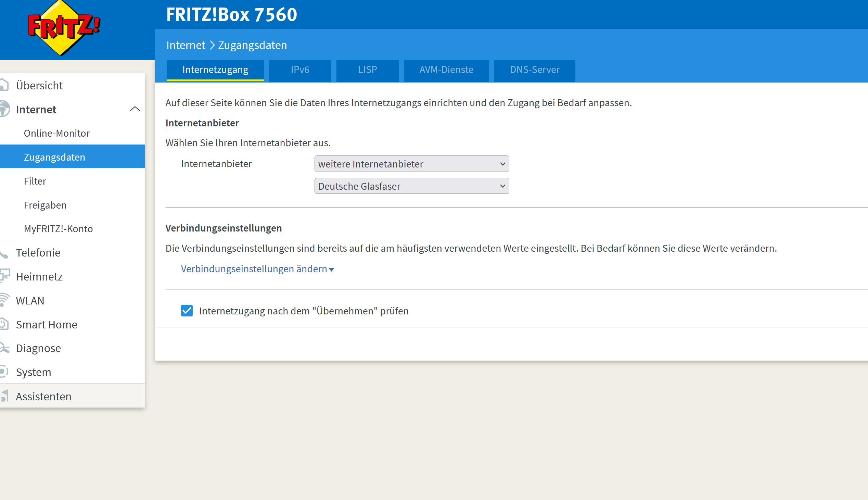This screenshot has height=500, width=868.
Task: Click the Internet breadcrumb link
Action: 186,45
